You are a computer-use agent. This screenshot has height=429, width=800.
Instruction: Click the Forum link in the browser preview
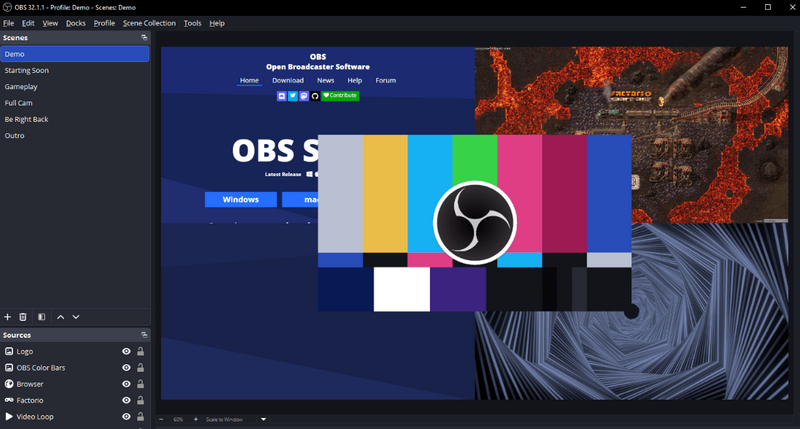point(386,81)
